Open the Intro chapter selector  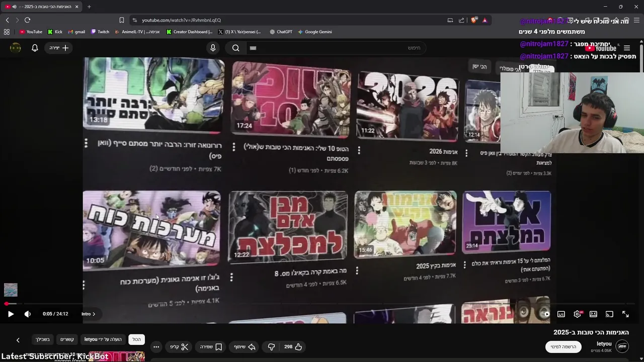click(x=88, y=314)
